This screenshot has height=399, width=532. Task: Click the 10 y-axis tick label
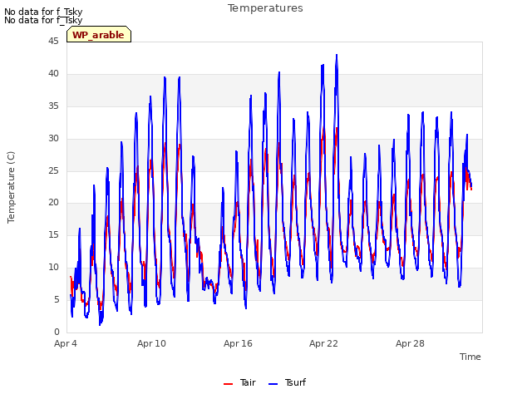(x=53, y=267)
